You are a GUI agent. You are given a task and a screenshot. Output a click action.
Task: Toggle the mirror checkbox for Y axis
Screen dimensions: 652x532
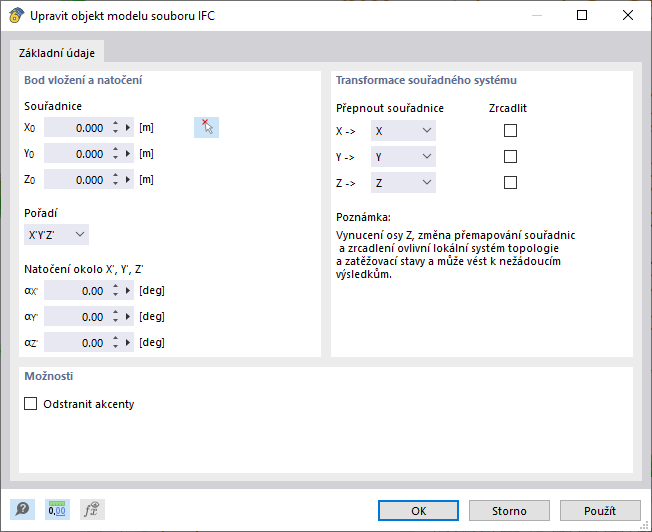tap(510, 157)
